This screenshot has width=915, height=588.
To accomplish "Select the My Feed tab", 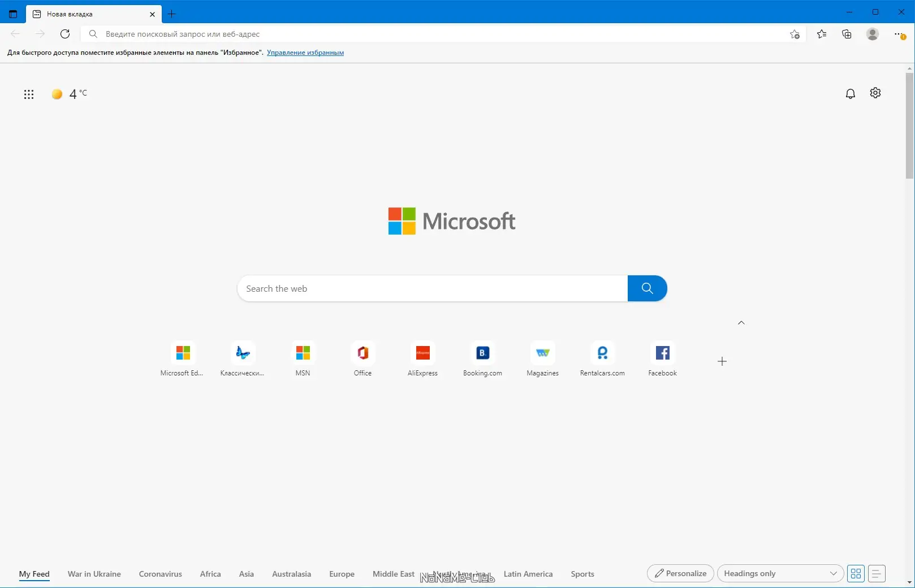I will tap(34, 574).
